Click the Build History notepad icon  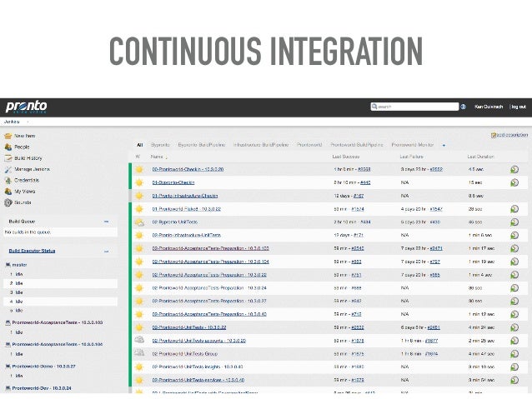[8, 158]
